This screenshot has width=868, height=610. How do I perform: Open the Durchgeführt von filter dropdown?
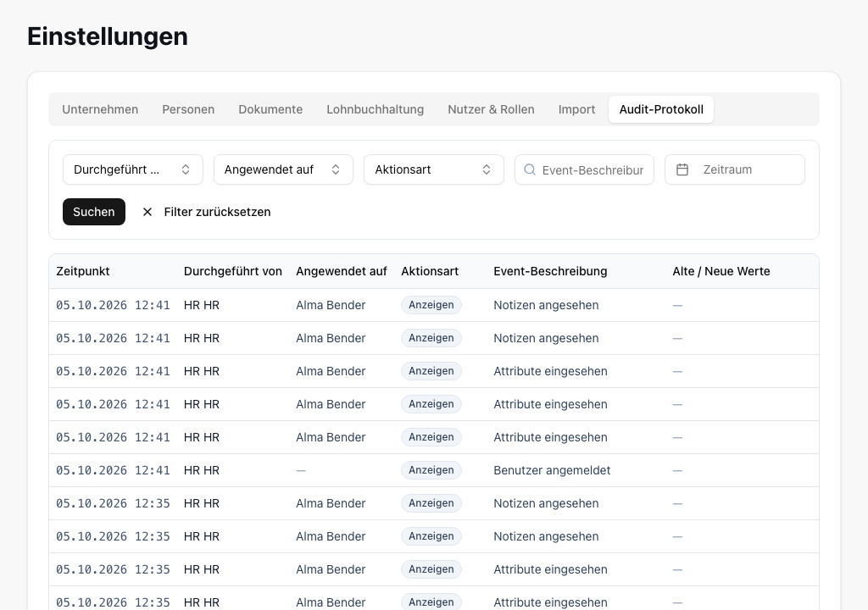coord(133,169)
